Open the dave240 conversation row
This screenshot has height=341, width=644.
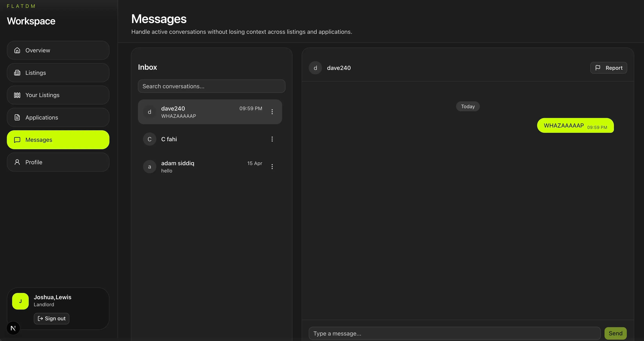coord(210,112)
